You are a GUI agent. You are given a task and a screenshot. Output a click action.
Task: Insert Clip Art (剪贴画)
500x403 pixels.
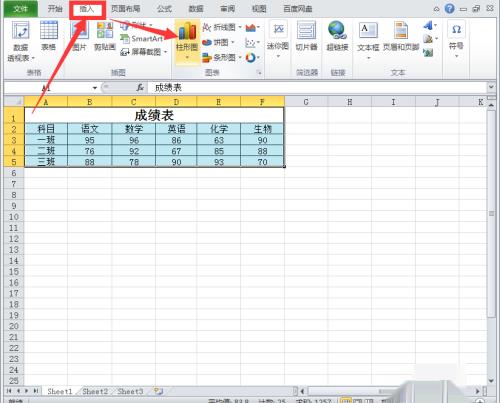105,35
